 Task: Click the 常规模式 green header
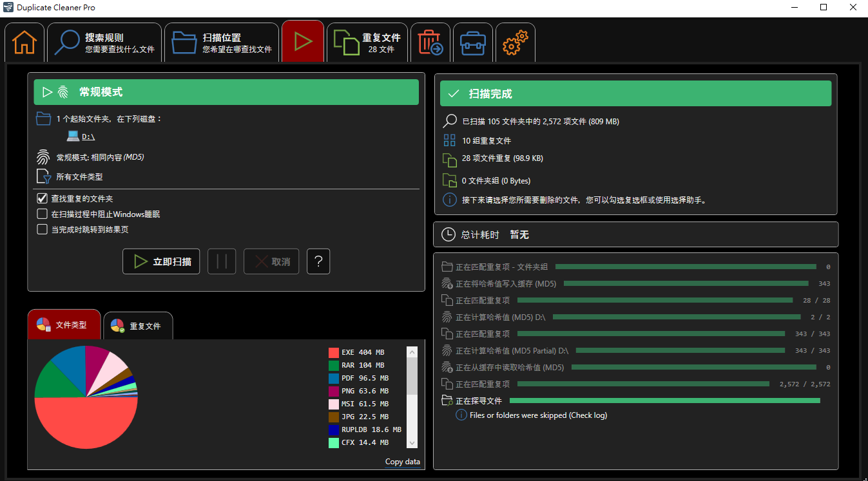[x=226, y=92]
